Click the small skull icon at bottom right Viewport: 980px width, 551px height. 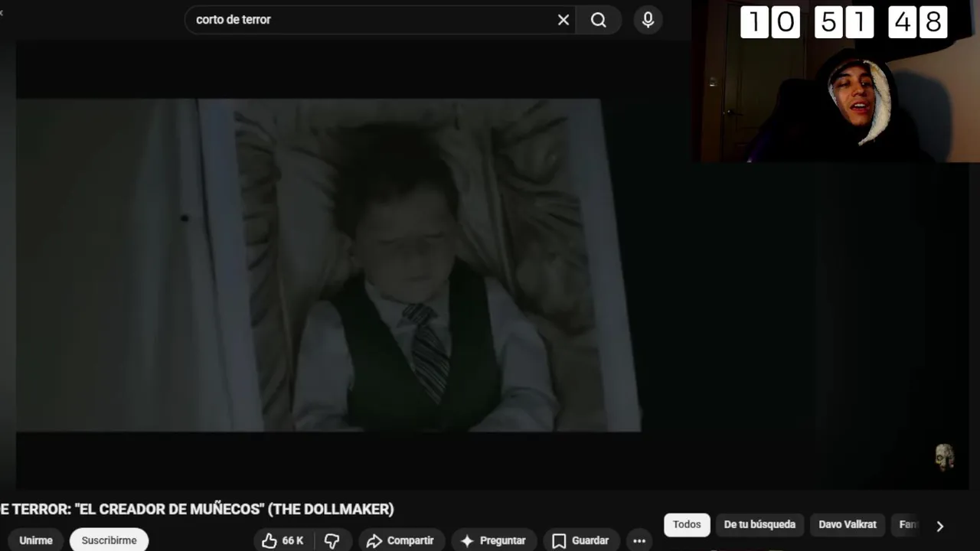(x=945, y=458)
